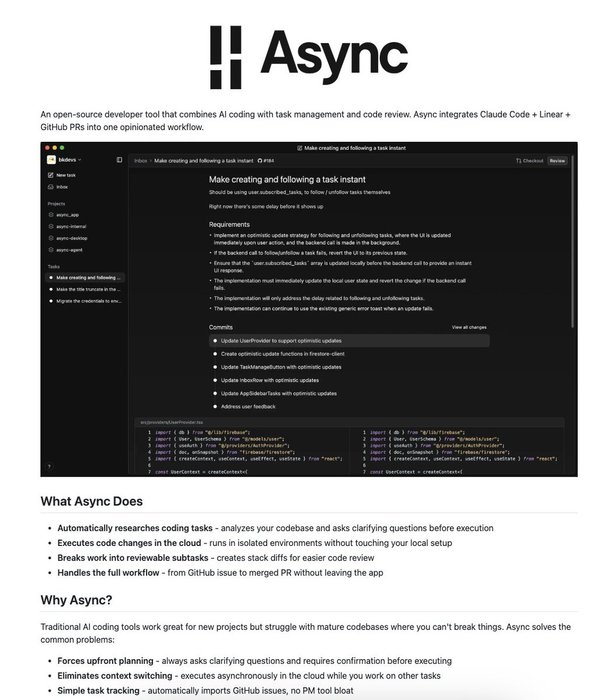Click the 'Commits' section heading
The width and height of the screenshot is (615, 700).
(220, 327)
